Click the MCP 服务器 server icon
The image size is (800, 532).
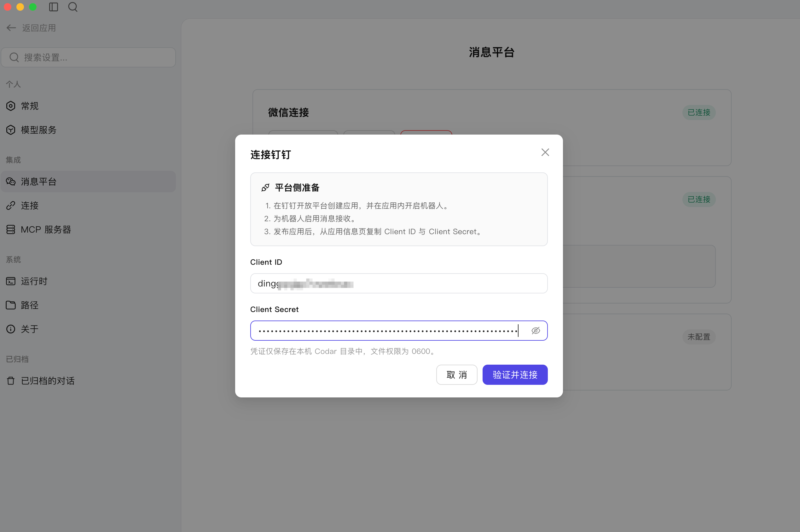click(x=11, y=229)
